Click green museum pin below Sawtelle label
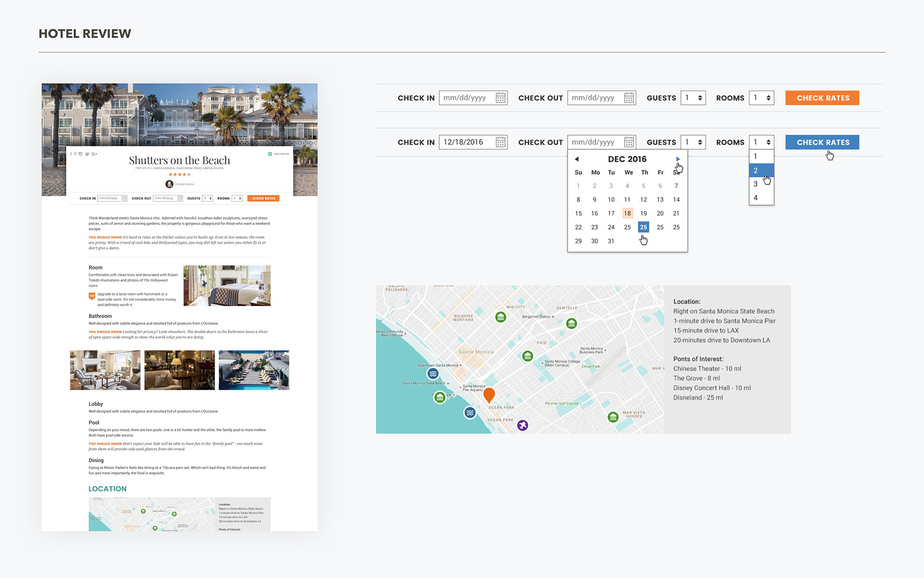 [571, 323]
